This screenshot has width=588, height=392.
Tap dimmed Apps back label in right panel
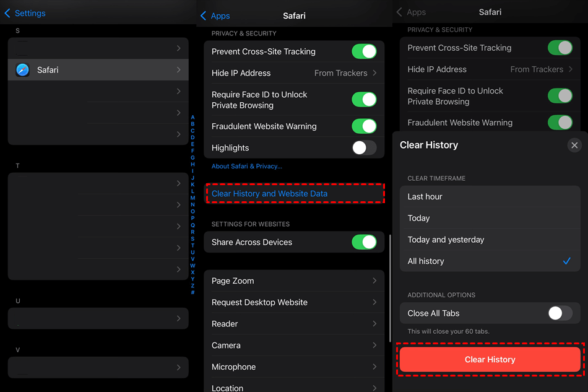tap(417, 12)
